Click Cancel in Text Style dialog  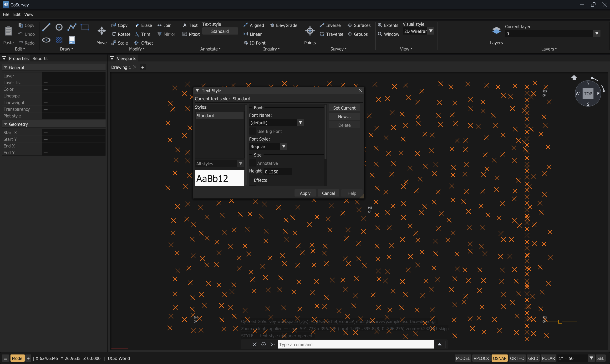coord(328,193)
